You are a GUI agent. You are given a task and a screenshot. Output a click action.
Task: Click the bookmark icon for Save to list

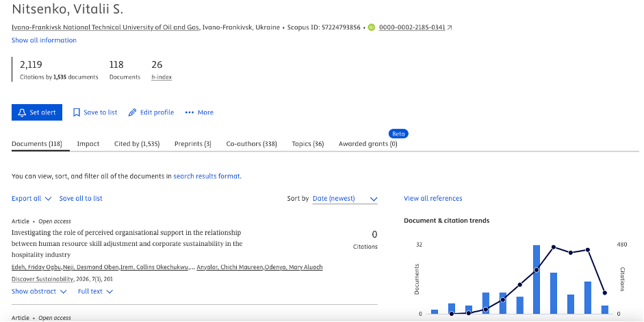pyautogui.click(x=77, y=112)
